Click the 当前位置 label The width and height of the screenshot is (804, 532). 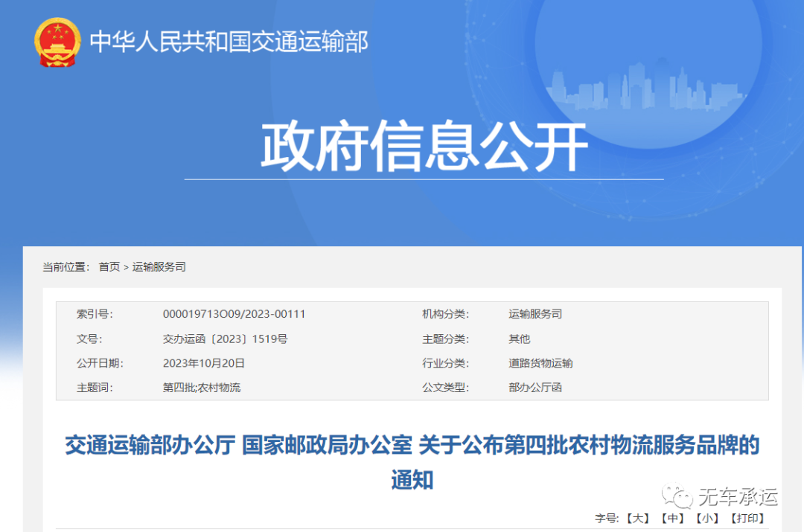coord(66,267)
